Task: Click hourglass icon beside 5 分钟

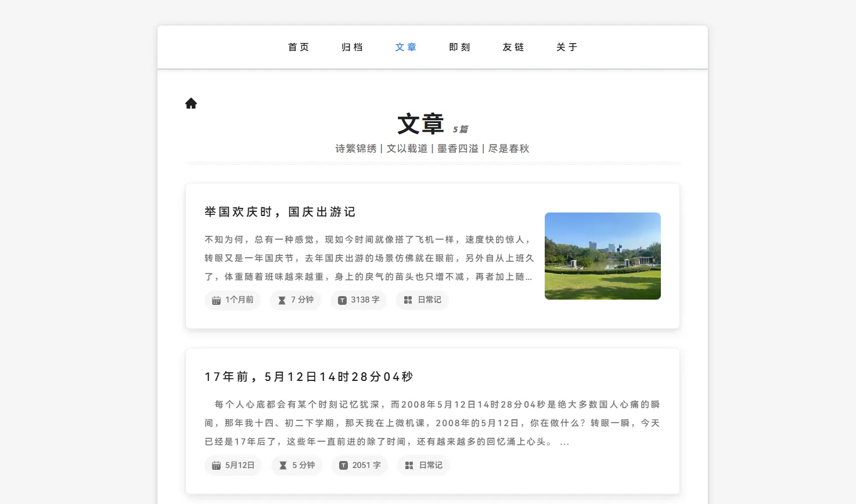Action: pyautogui.click(x=283, y=466)
